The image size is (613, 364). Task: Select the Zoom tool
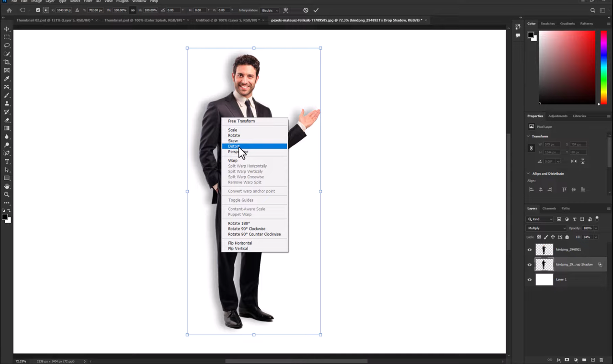click(7, 194)
